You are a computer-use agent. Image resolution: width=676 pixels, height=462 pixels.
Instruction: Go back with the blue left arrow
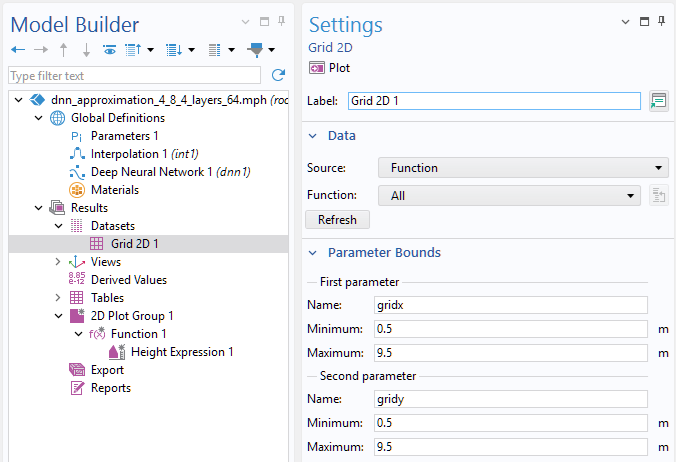coord(18,50)
